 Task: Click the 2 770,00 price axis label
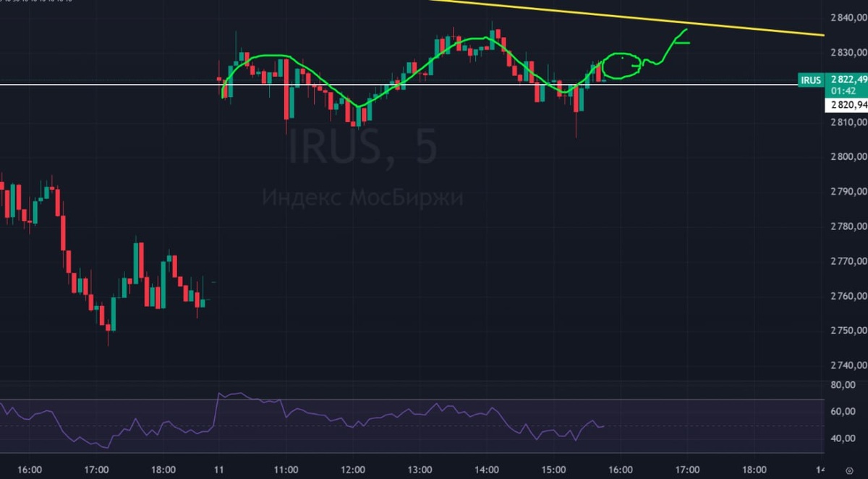click(x=847, y=260)
